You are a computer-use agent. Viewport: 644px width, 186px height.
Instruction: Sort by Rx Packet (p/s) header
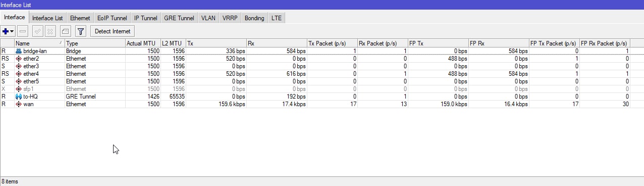[383, 43]
